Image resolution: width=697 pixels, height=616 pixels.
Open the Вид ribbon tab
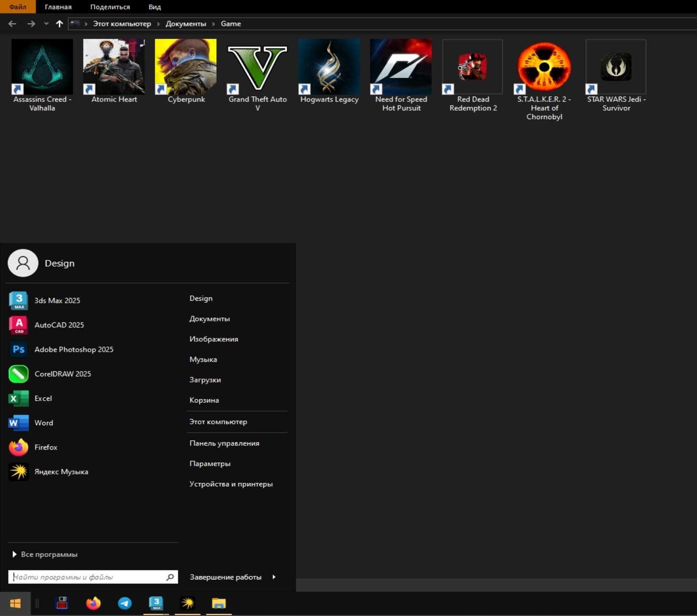[x=155, y=7]
